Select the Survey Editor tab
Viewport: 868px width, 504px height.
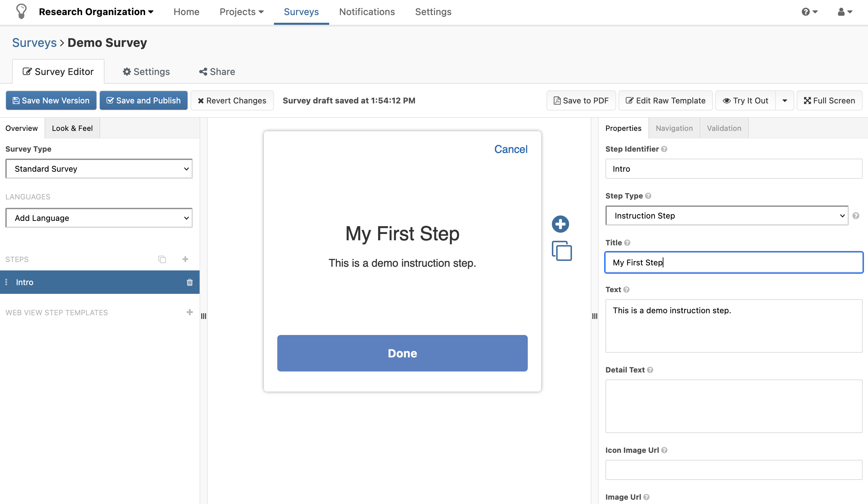point(58,72)
